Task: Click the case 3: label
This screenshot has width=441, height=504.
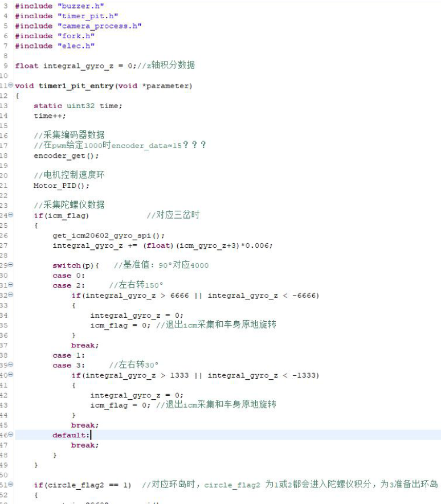Action: coord(68,365)
